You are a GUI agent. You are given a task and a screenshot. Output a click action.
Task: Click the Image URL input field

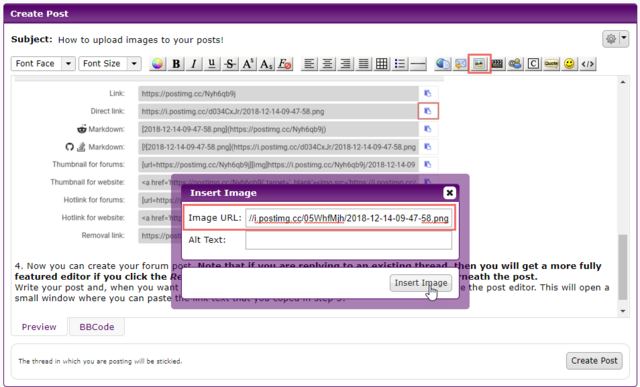[349, 218]
